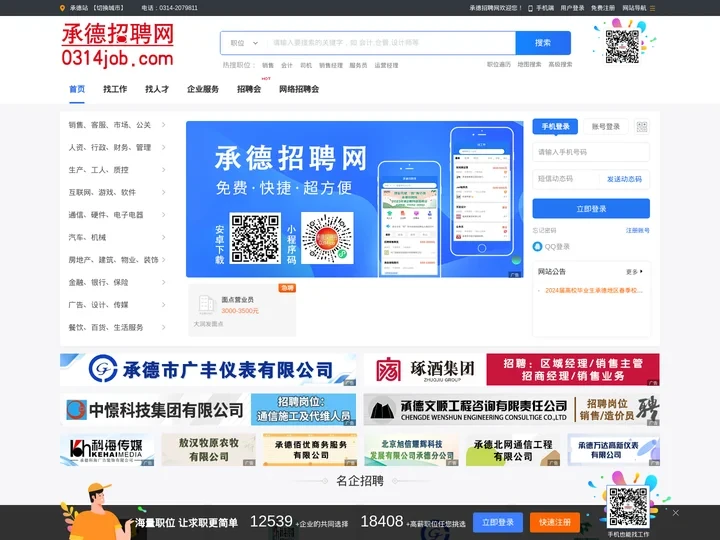This screenshot has width=720, height=540.
Task: Open 网络招聘会 navigation tab
Action: pyautogui.click(x=299, y=89)
